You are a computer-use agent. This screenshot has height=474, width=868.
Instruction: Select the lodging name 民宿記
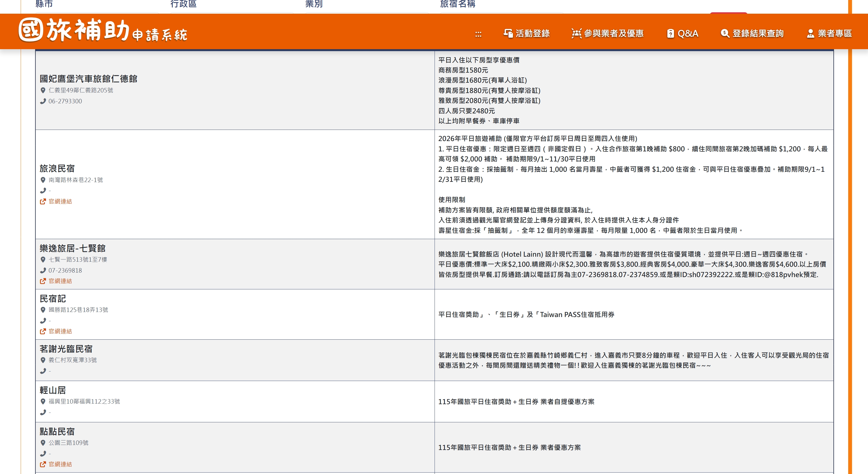point(53,298)
